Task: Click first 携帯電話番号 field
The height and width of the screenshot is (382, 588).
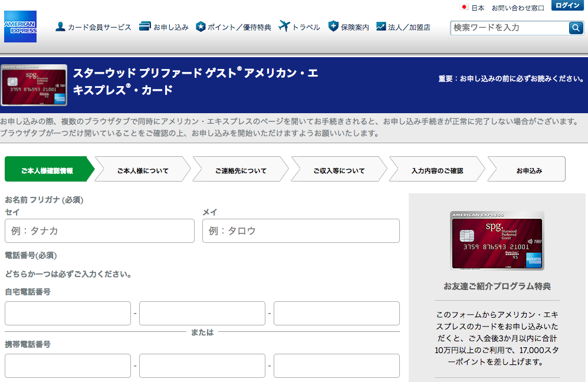Action: click(x=68, y=366)
